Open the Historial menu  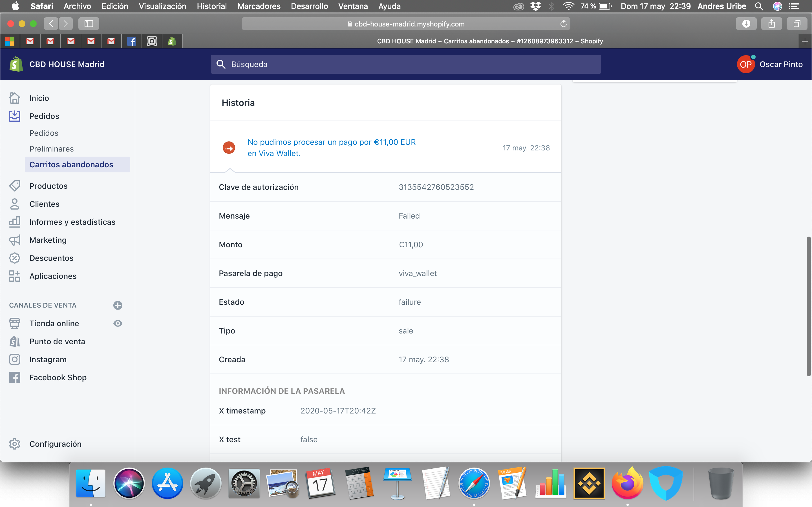pyautogui.click(x=211, y=6)
